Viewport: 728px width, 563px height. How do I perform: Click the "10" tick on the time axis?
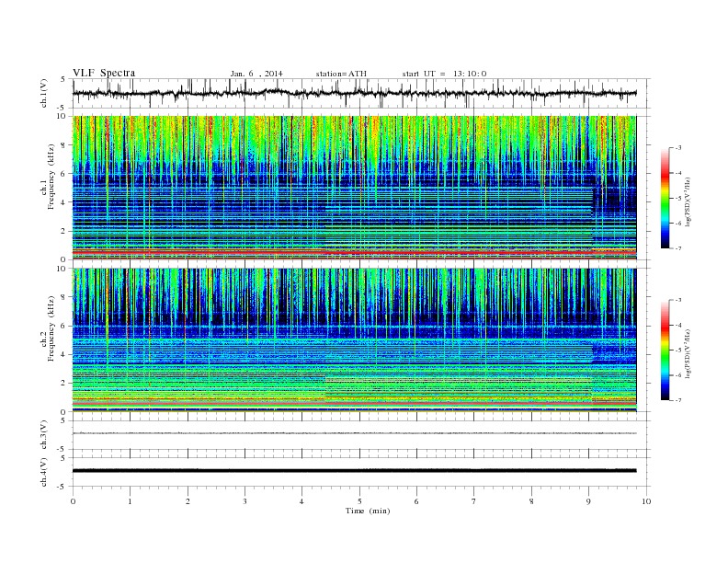646,501
